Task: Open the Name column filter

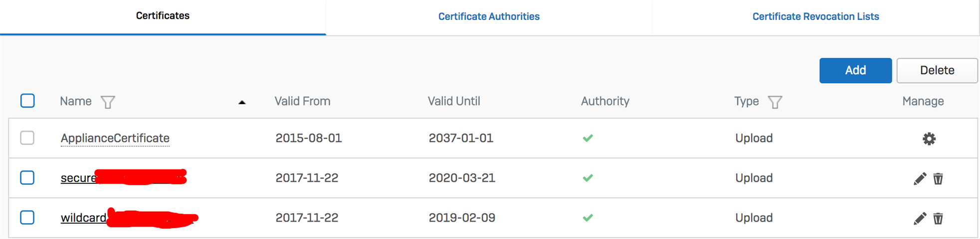Action: tap(108, 102)
